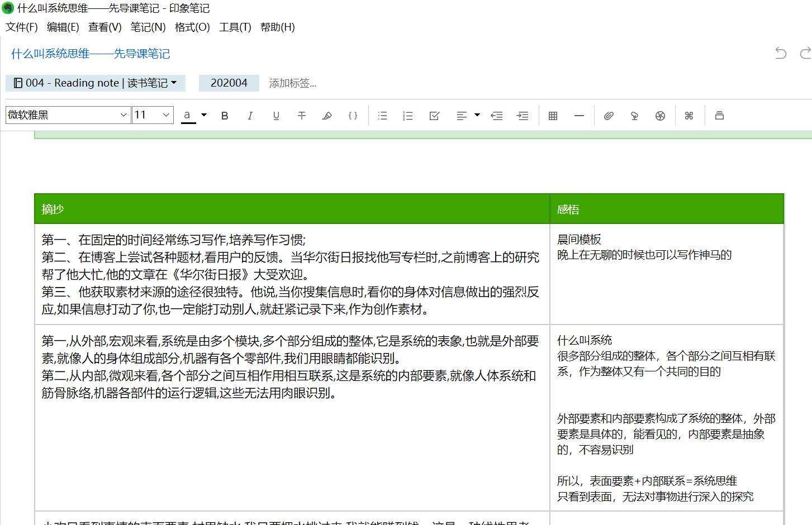Viewport: 812px width, 525px height.
Task: Open the font size dropdown
Action: click(x=153, y=115)
